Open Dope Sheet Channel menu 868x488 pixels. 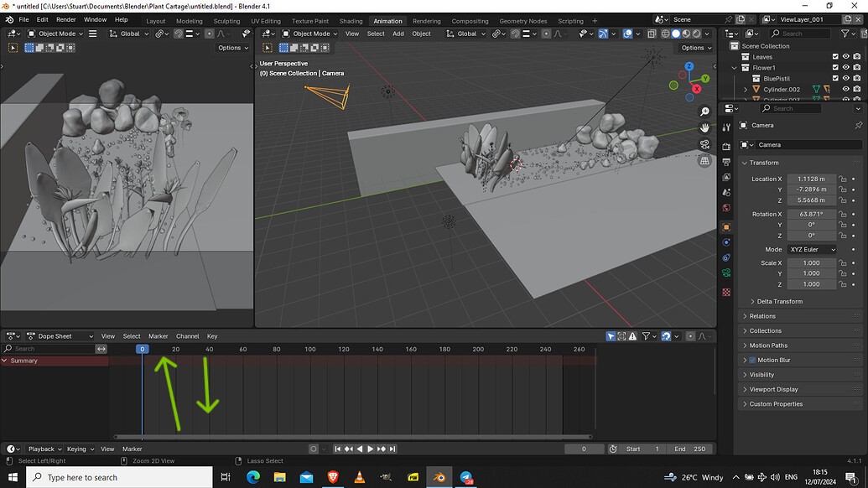[188, 336]
